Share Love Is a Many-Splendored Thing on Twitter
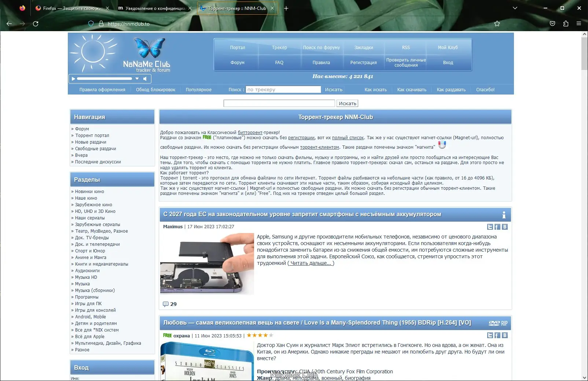 [490, 335]
